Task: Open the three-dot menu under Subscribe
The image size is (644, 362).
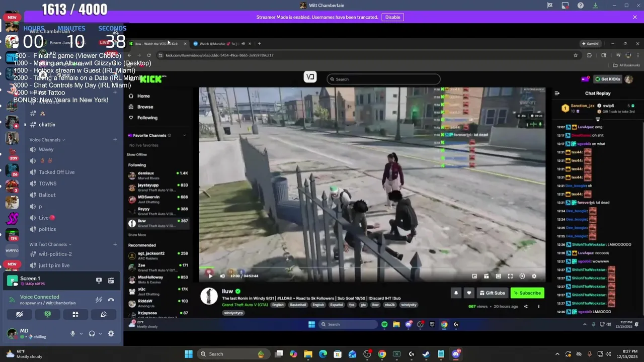Action: click(538, 306)
